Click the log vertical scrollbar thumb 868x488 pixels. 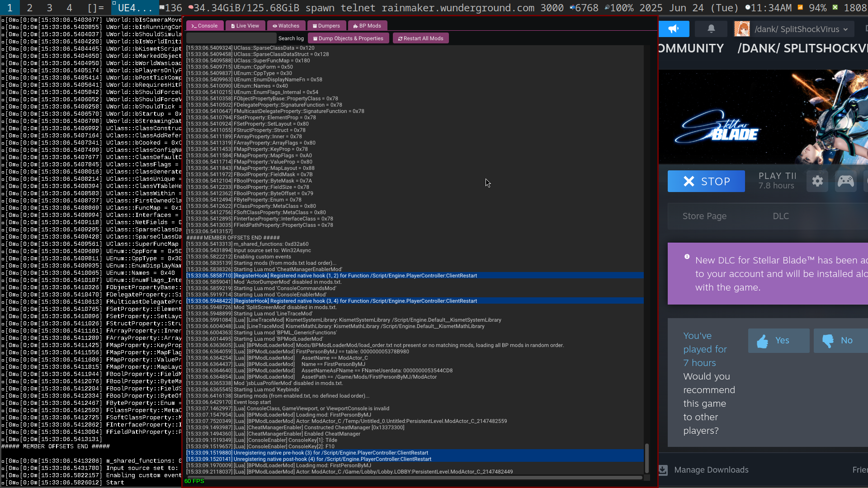point(646,458)
